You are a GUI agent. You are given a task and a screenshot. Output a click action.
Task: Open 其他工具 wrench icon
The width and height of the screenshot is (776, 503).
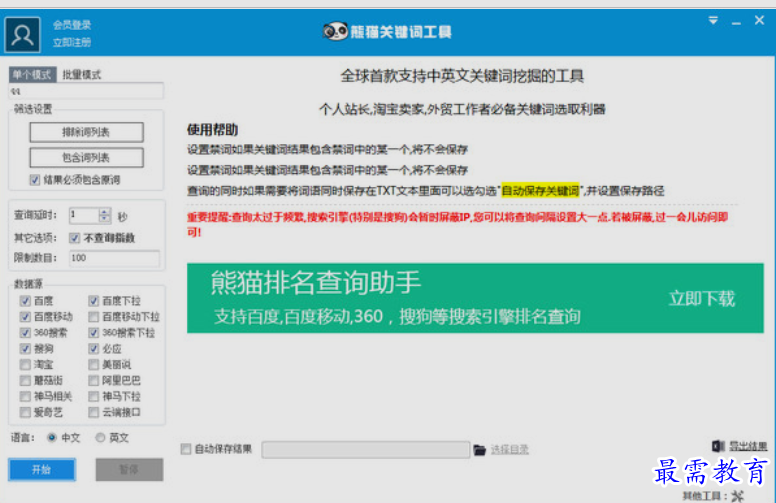pyautogui.click(x=737, y=495)
